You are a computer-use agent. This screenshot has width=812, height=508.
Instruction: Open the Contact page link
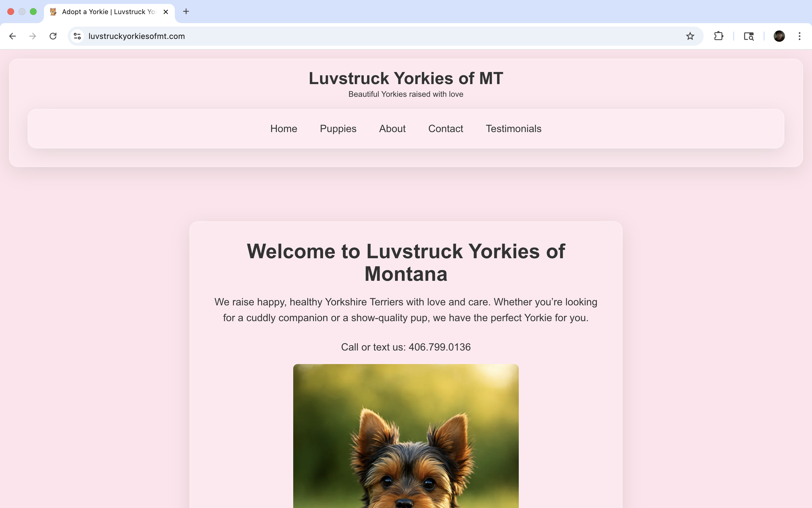click(445, 129)
